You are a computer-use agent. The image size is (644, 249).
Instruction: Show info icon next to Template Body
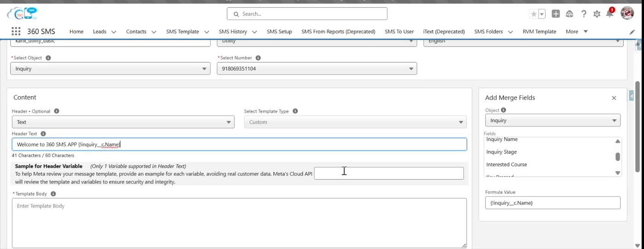[53, 194]
